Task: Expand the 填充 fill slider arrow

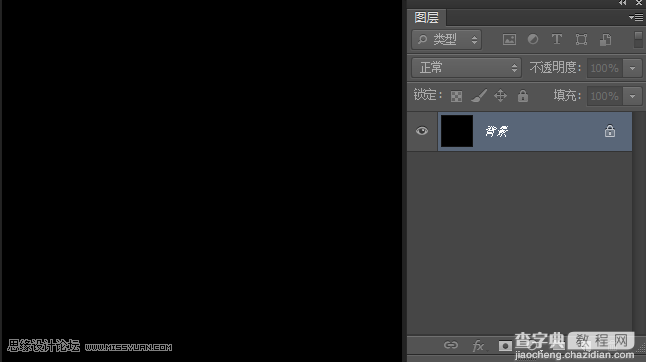Action: click(632, 96)
